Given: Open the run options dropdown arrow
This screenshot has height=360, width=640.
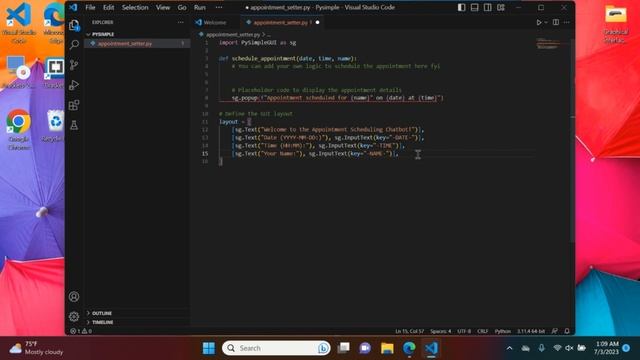Looking at the screenshot, I should click(546, 22).
